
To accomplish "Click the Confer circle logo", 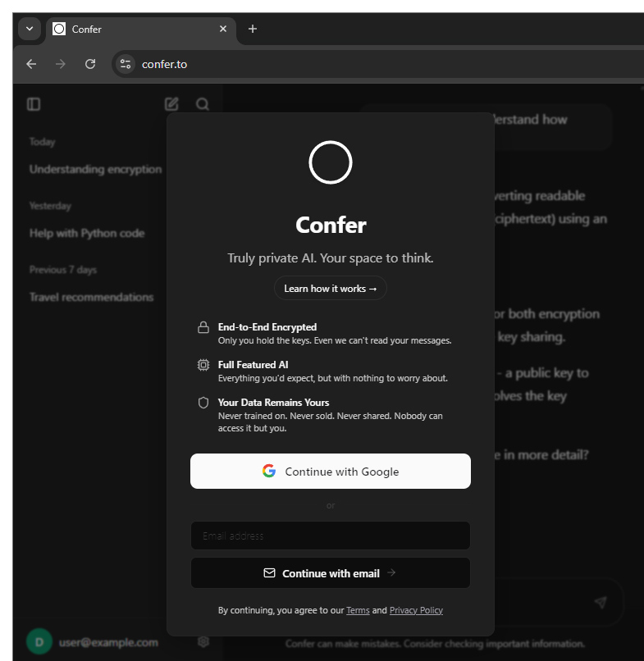I will [331, 162].
